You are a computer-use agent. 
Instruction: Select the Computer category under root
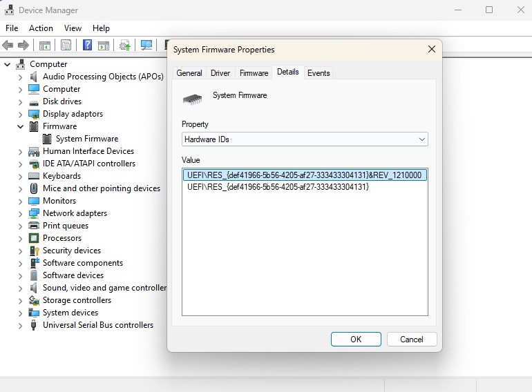pos(61,89)
